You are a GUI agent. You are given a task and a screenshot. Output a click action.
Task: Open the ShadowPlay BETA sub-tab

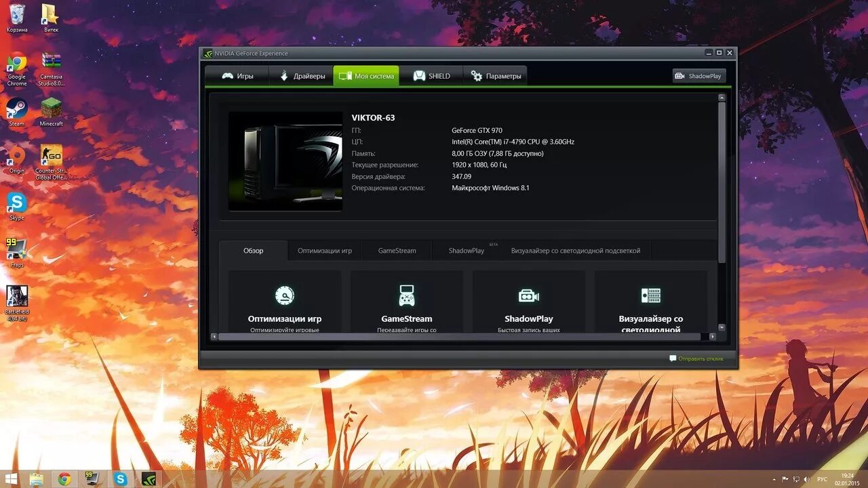tap(467, 251)
